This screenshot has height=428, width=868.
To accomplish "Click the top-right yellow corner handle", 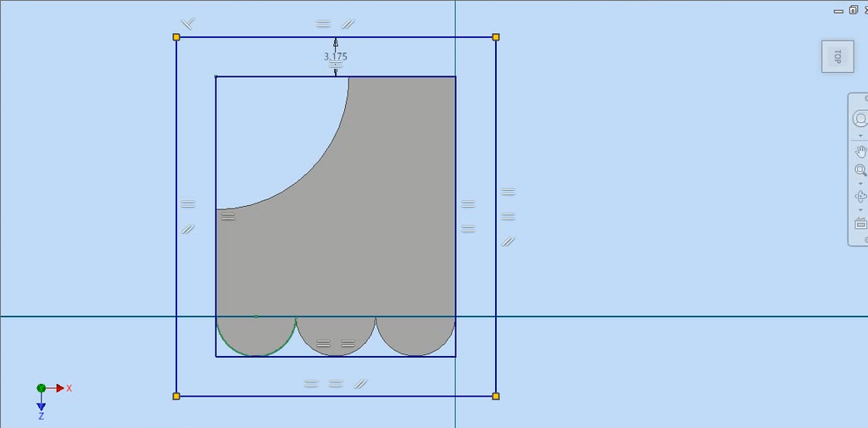I will pyautogui.click(x=495, y=37).
